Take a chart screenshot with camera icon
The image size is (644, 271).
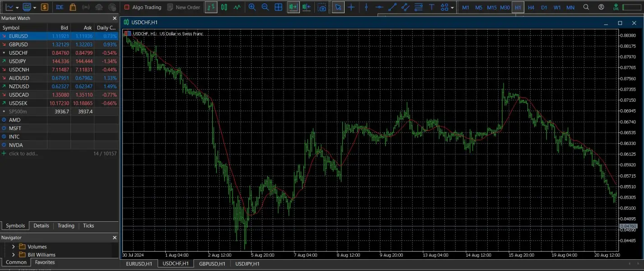click(322, 7)
